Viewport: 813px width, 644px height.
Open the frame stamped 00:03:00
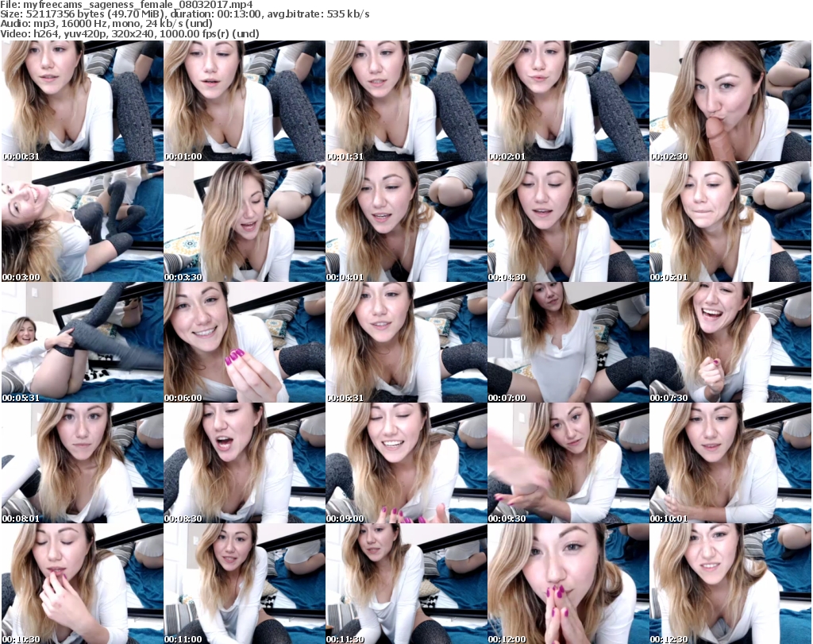point(83,222)
